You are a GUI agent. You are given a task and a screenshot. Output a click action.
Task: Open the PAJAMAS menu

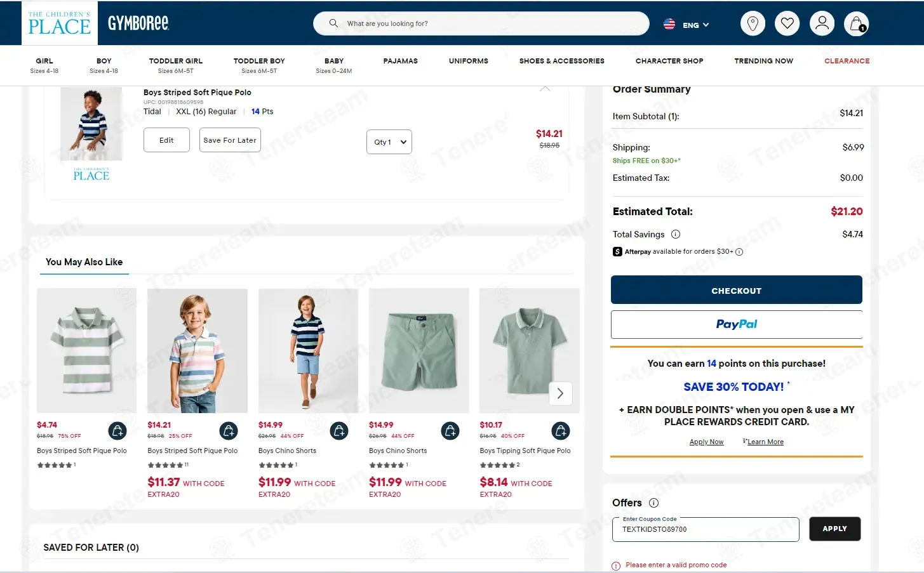tap(401, 61)
